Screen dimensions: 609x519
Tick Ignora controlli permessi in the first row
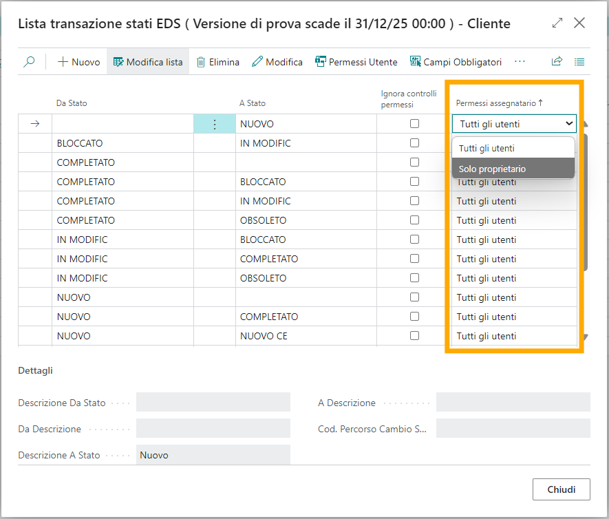coord(415,124)
